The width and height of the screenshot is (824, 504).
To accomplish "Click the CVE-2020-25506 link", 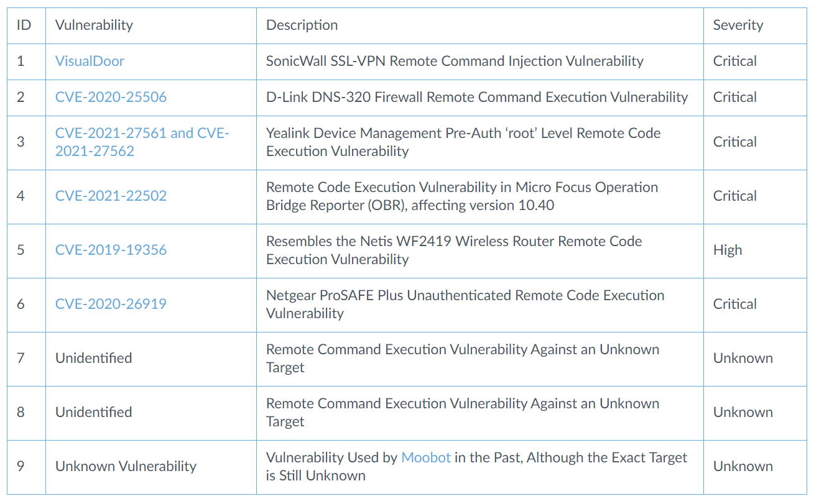I will coord(111,97).
